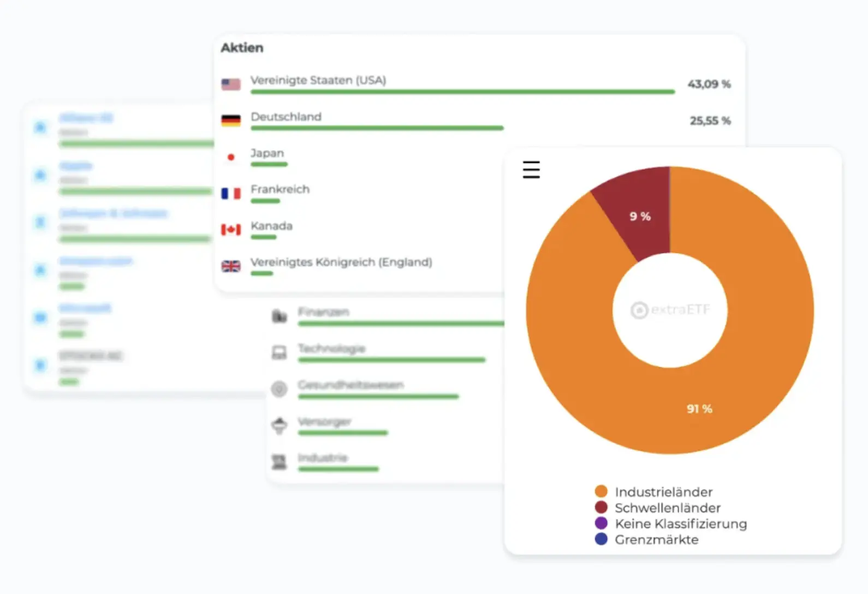Click the German flag icon

(x=231, y=121)
